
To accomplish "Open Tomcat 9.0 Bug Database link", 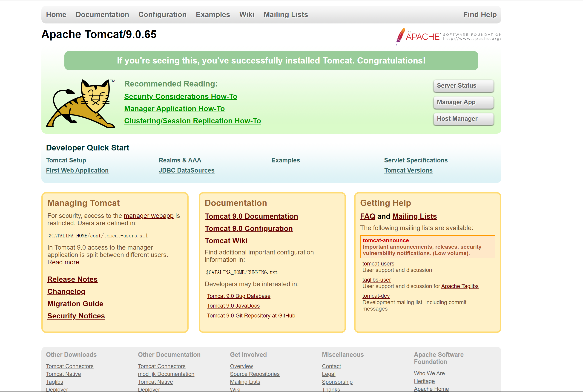I will pos(239,296).
